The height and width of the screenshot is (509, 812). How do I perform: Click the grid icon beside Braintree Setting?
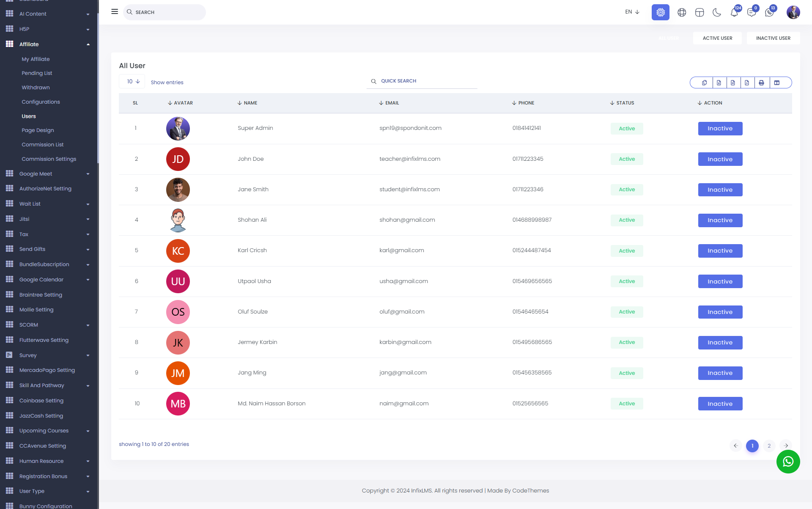[9, 294]
